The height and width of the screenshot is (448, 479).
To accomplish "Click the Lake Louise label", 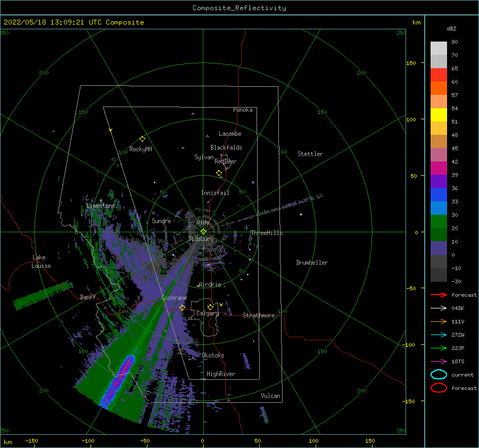I will click(41, 262).
